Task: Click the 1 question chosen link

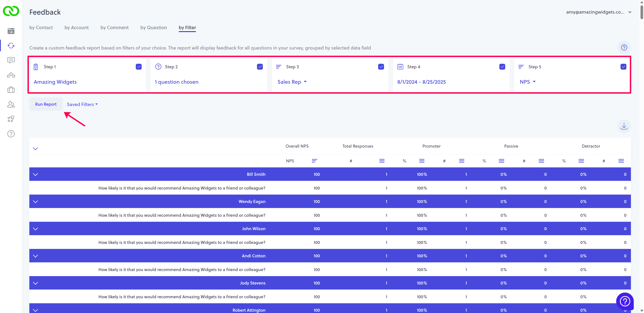Action: [x=177, y=82]
